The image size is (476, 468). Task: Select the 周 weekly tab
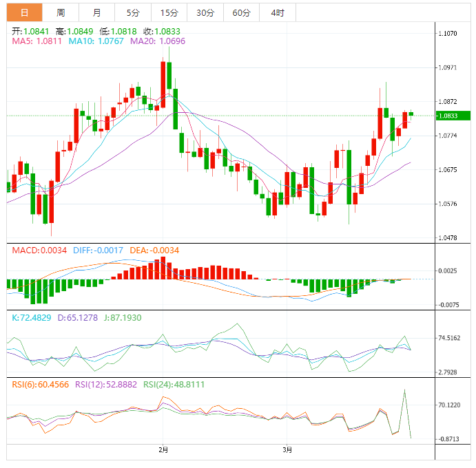(61, 12)
